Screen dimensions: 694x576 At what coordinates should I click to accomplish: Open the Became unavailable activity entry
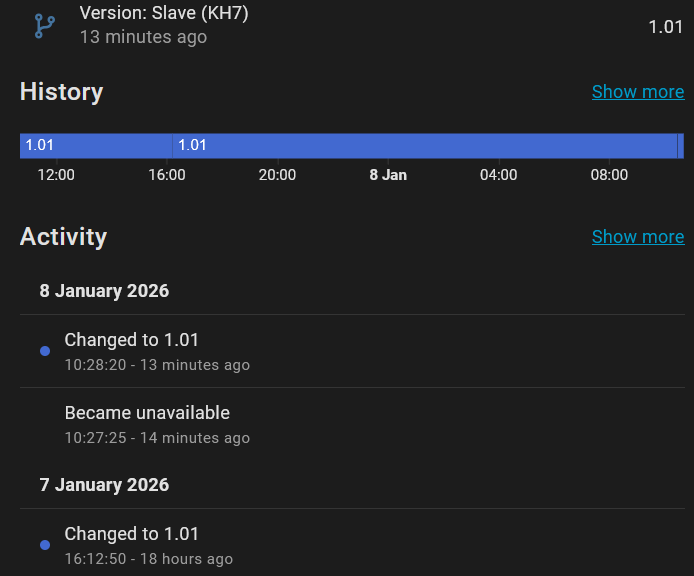[x=147, y=413]
